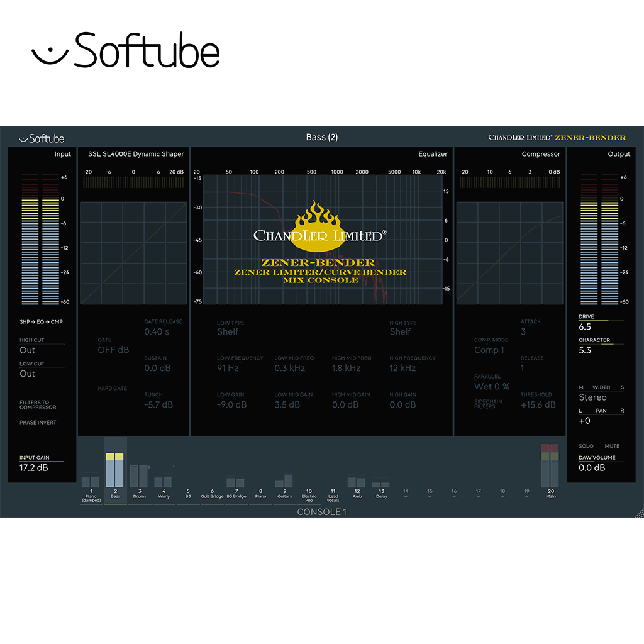Image resolution: width=644 pixels, height=644 pixels.
Task: Click the small Softube logo in the plugin header
Action: pos(42,138)
